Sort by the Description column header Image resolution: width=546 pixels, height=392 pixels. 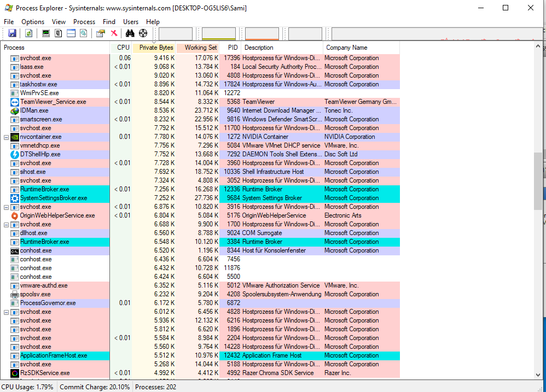coord(282,48)
